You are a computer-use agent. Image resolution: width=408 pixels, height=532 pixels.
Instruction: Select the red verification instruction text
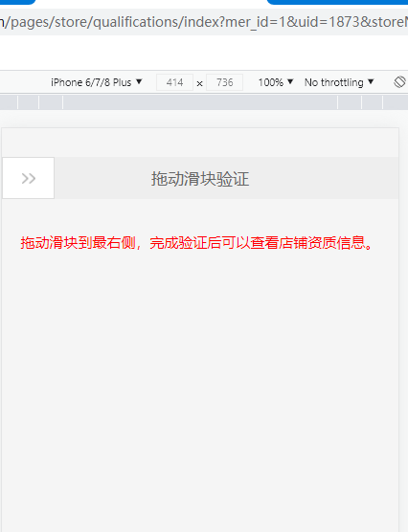(x=196, y=243)
